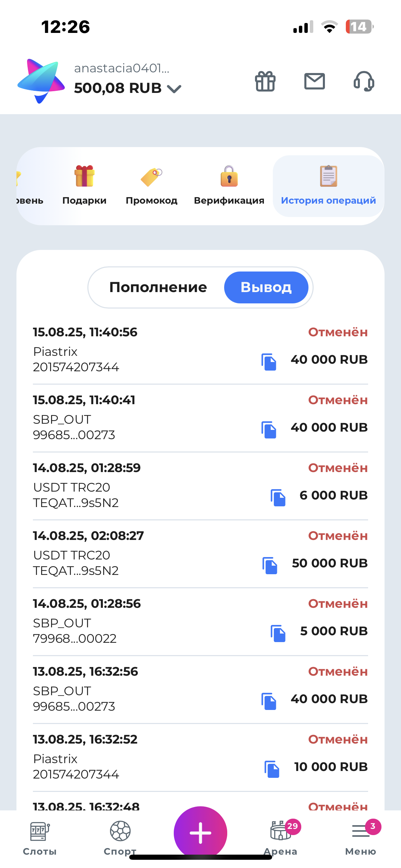Open the Верификация tab

pos(229,186)
